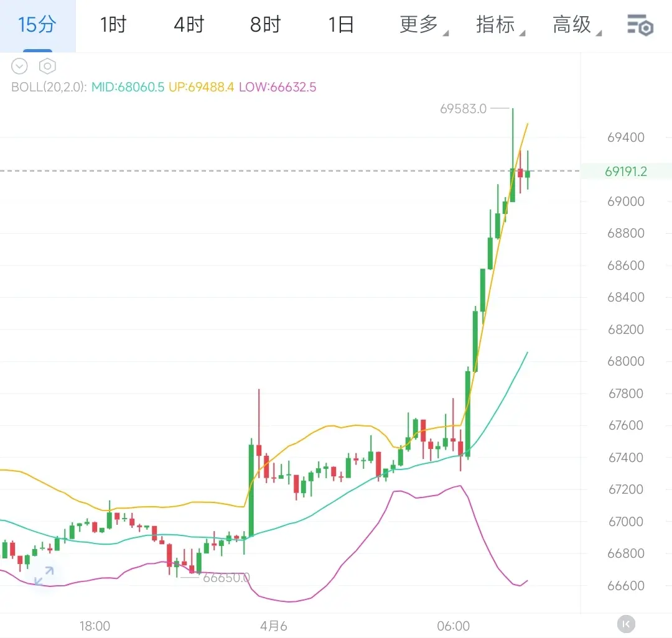Screen dimensions: 672x638
Task: Collapse the BOLL indicator with chevron circle
Action: [19, 67]
